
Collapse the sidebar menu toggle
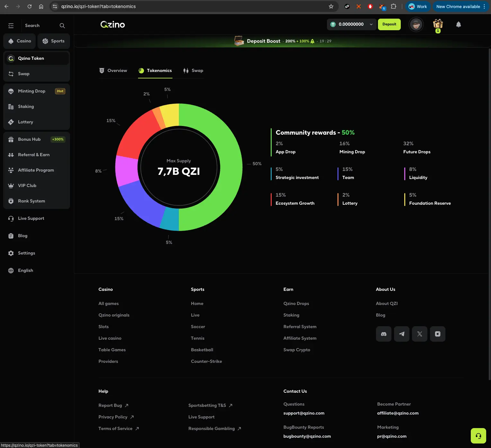coord(11,26)
